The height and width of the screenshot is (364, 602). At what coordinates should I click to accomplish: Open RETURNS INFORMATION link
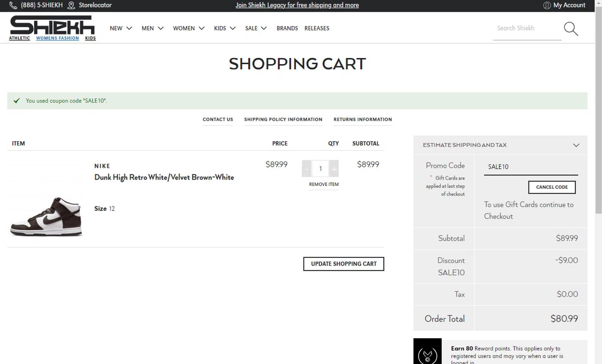pyautogui.click(x=362, y=119)
